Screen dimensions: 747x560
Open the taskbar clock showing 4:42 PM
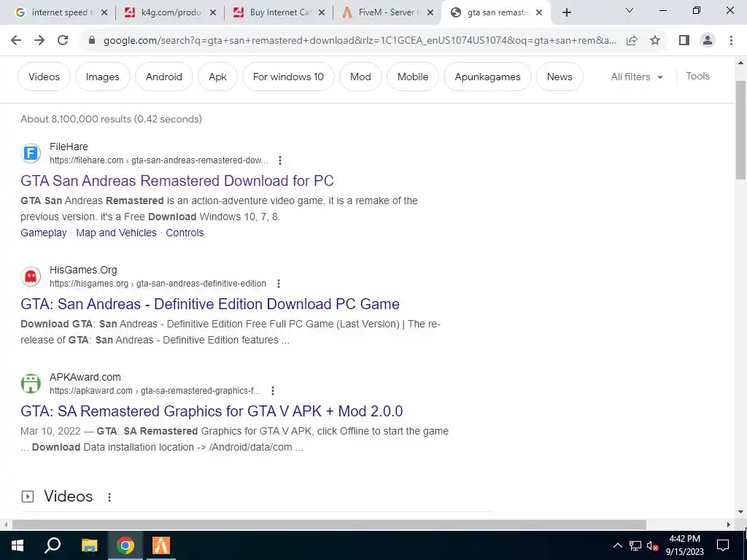pos(684,545)
